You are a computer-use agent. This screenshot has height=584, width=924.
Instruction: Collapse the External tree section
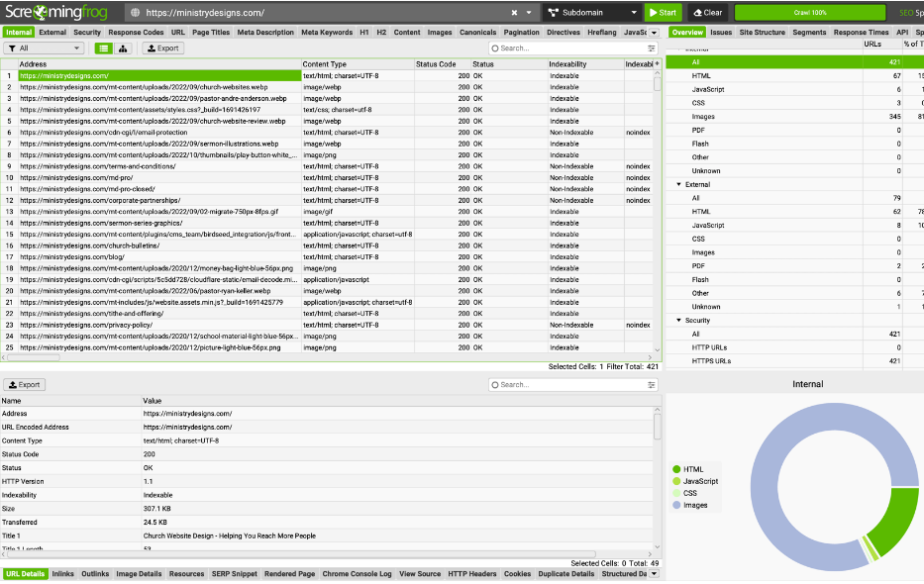tap(678, 184)
